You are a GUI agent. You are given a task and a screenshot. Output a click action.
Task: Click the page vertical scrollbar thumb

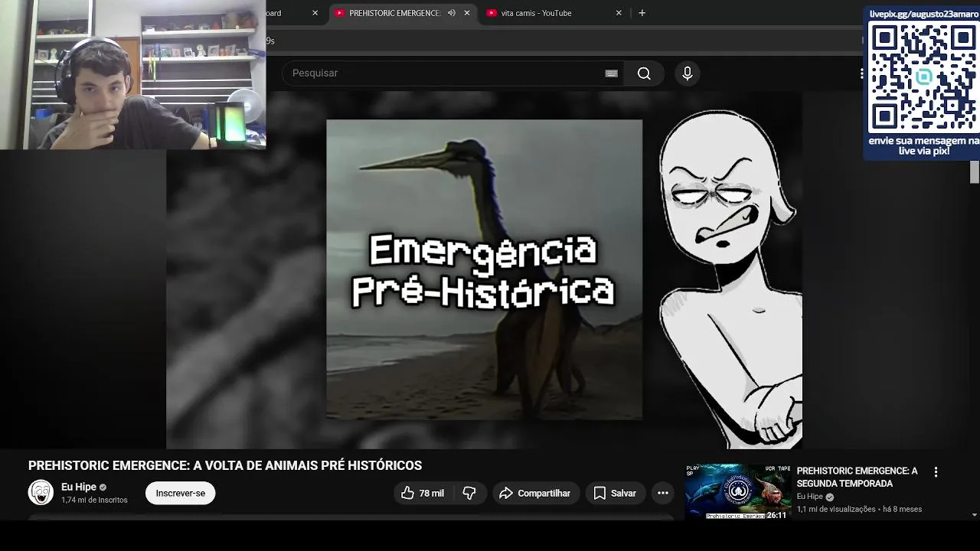975,172
